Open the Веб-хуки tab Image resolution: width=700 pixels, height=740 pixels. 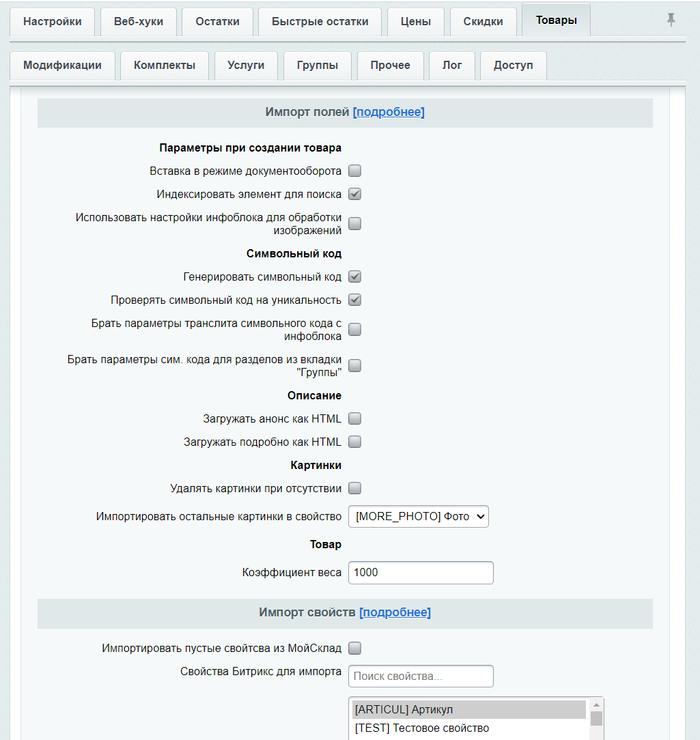(139, 22)
